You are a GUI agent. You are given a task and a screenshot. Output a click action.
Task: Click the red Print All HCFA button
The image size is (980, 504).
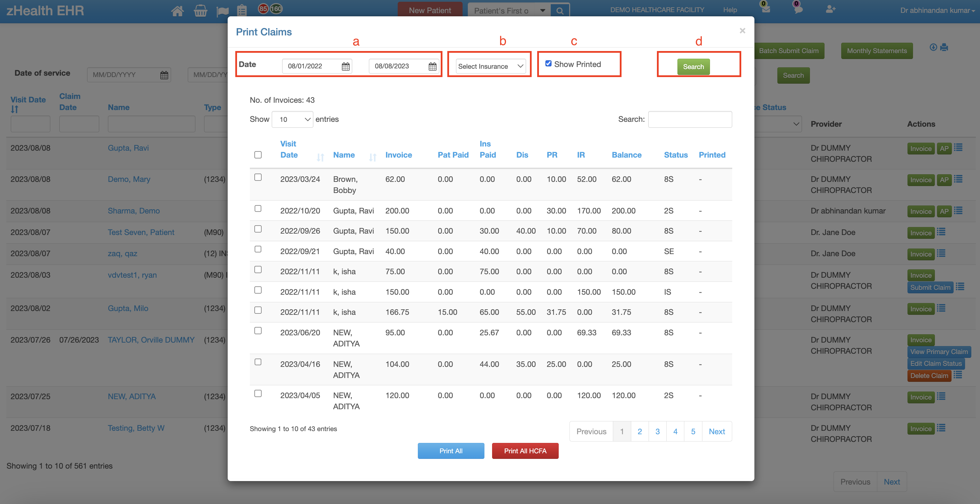[x=525, y=451]
